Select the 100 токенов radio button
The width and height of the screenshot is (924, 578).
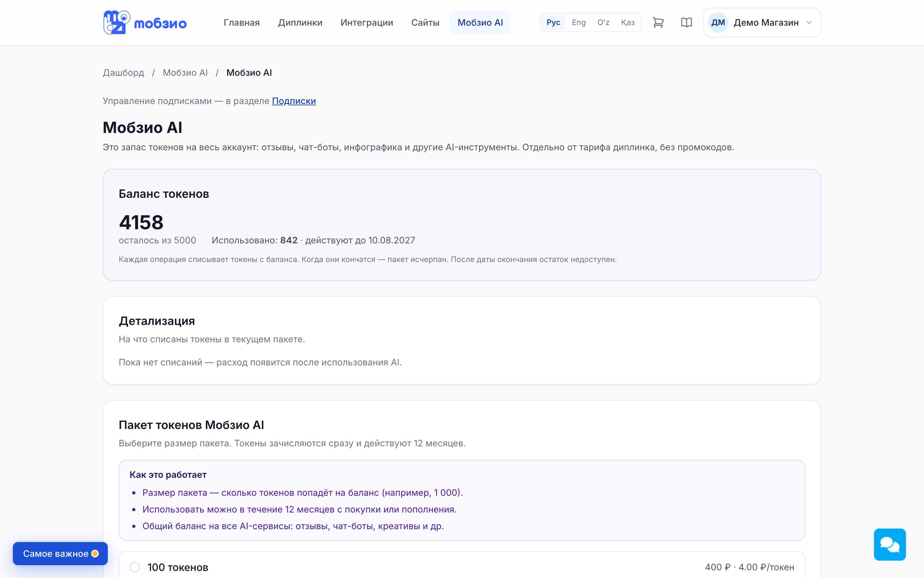click(135, 567)
